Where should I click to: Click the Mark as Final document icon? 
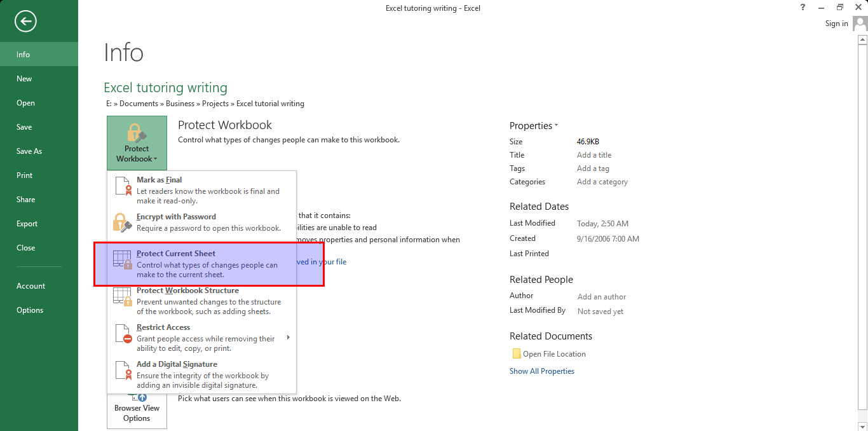click(x=122, y=186)
